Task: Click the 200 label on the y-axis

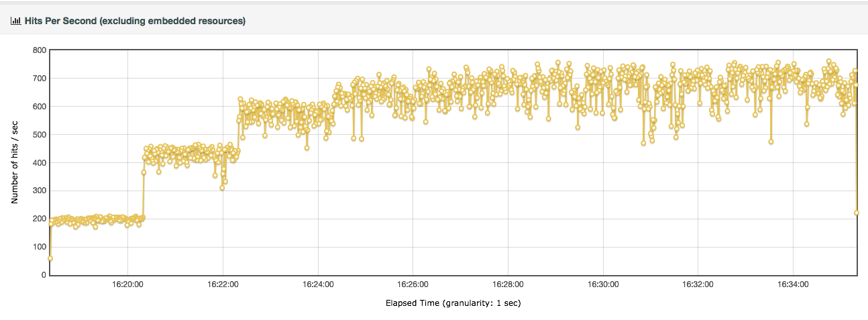Action: coord(39,219)
